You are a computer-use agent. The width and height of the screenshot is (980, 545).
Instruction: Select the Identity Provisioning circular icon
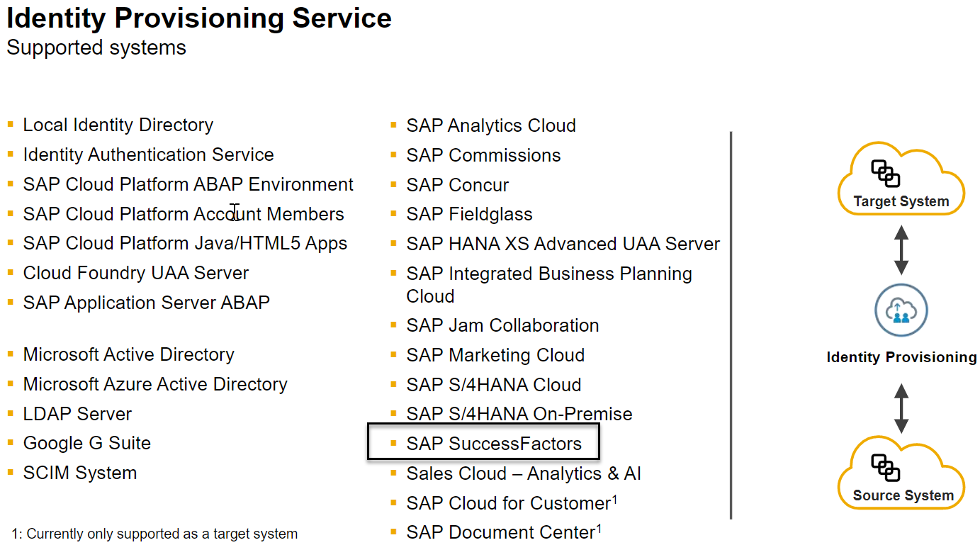(901, 310)
